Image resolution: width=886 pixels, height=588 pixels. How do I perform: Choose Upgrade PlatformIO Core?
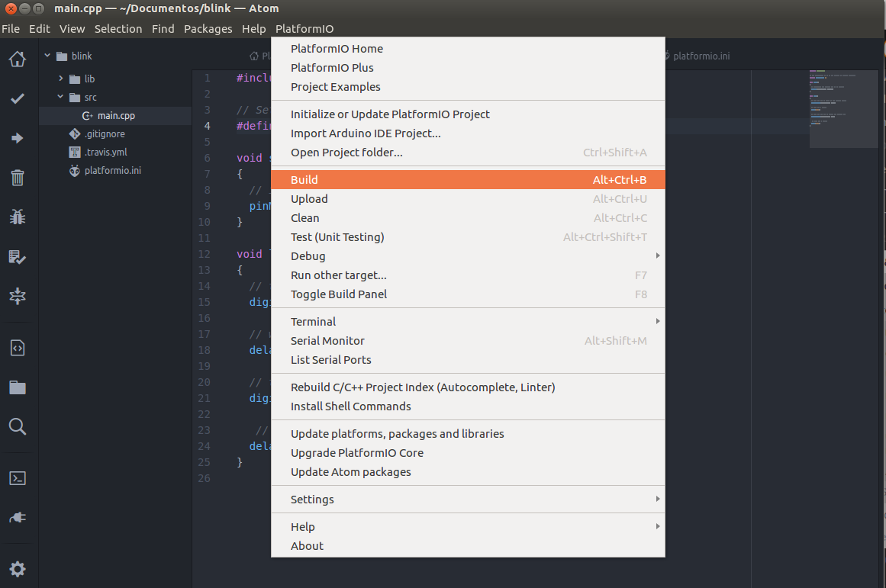pos(468,453)
